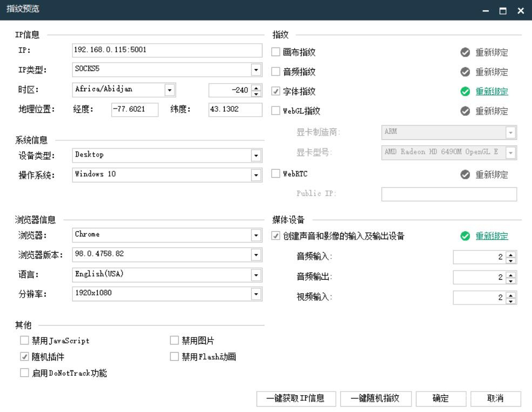Uncheck 创建声音和影像的输入及输出设备 checkbox
This screenshot has width=532, height=412.
pyautogui.click(x=275, y=235)
